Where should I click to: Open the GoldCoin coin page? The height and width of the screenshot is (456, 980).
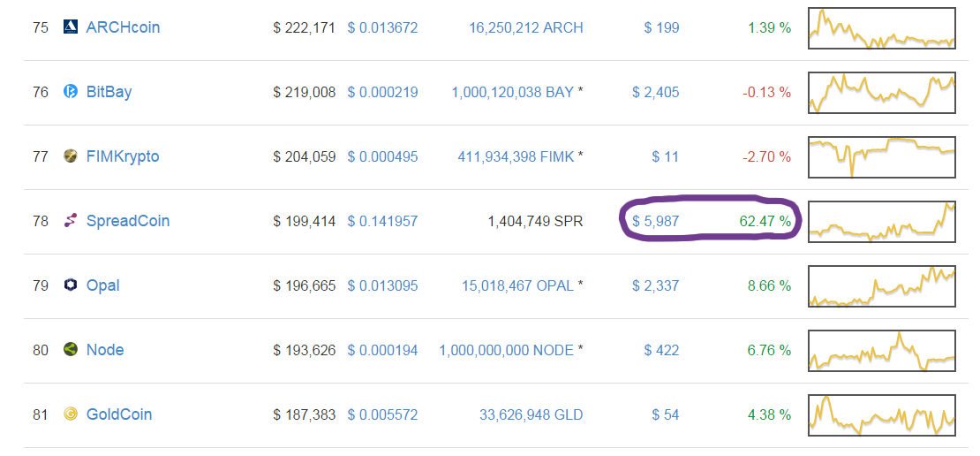point(119,414)
